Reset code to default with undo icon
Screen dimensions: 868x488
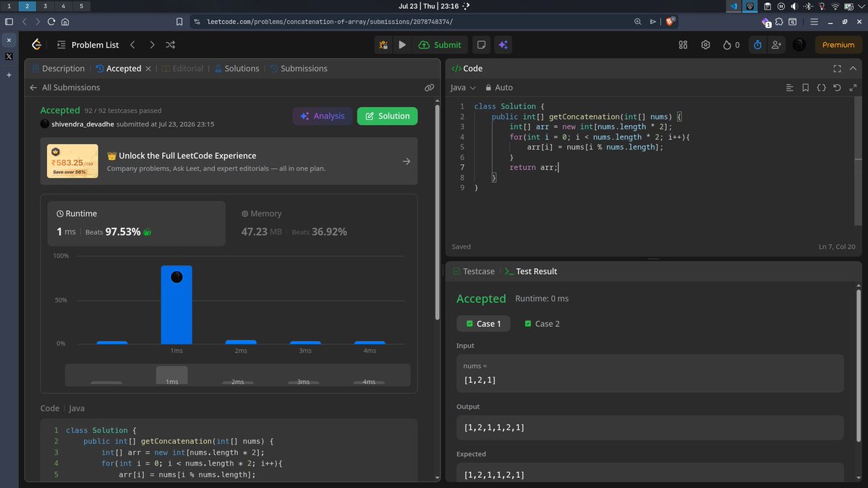[837, 87]
